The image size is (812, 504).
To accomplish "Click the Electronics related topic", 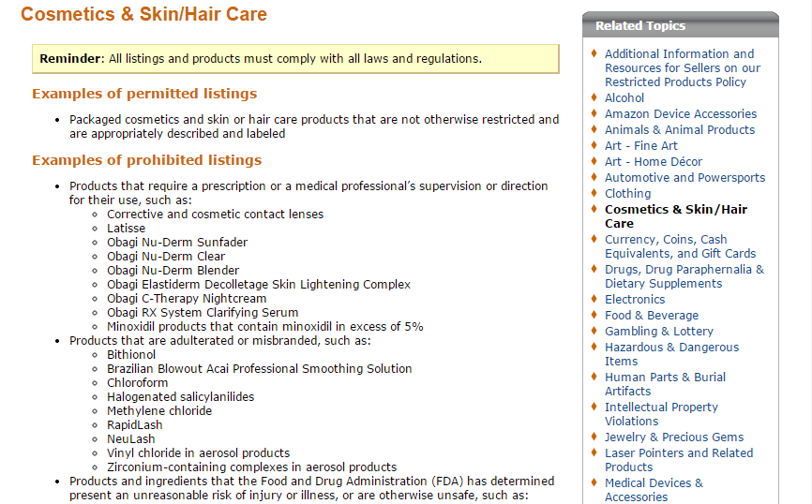I will pyautogui.click(x=635, y=300).
